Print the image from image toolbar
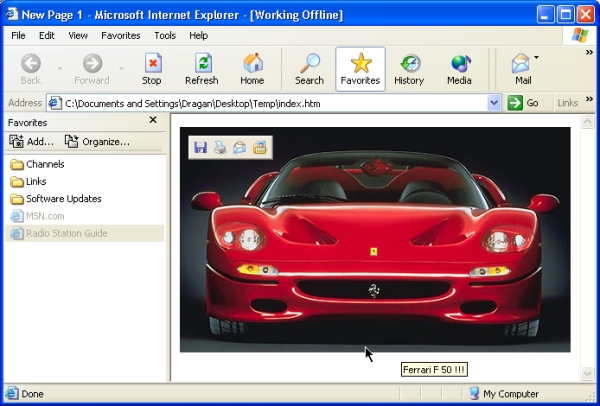Viewport: 600px width, 406px height. pyautogui.click(x=220, y=148)
